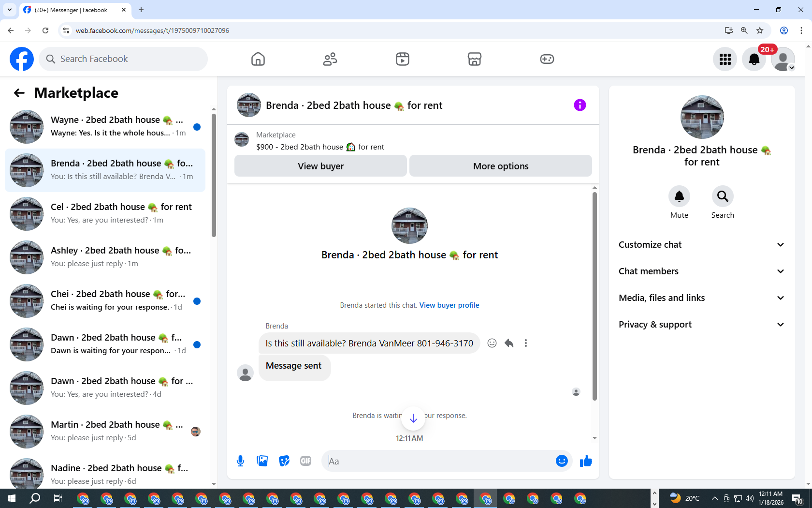Image resolution: width=812 pixels, height=508 pixels.
Task: Open the account profile avatar menu
Action: coord(783,59)
